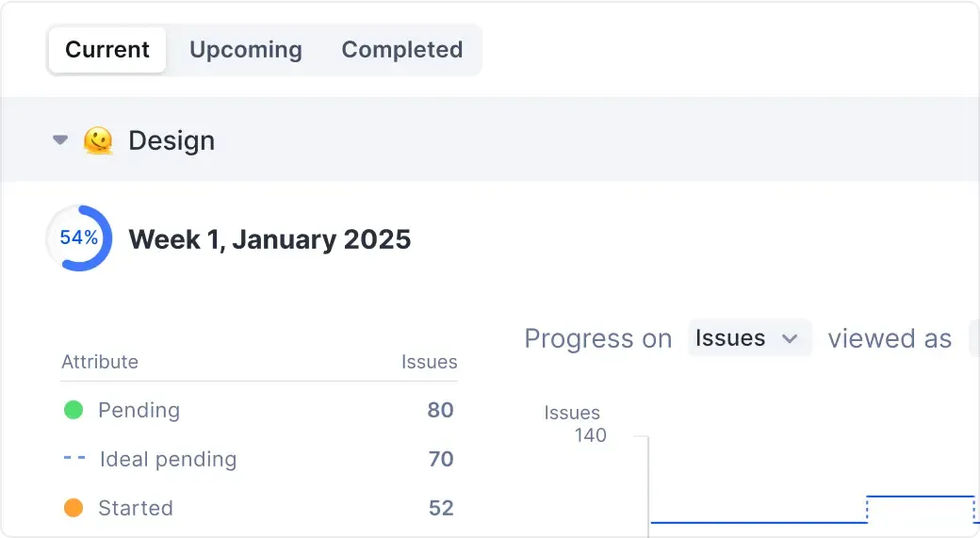980x538 pixels.
Task: Collapse the Design section triangle
Action: pos(60,140)
